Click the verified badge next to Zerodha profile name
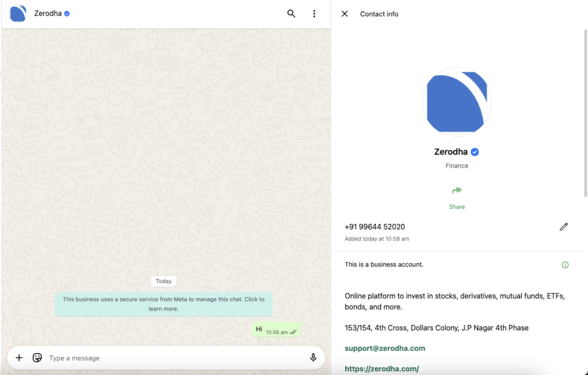Screen dimensions: 588x375 point(475,152)
